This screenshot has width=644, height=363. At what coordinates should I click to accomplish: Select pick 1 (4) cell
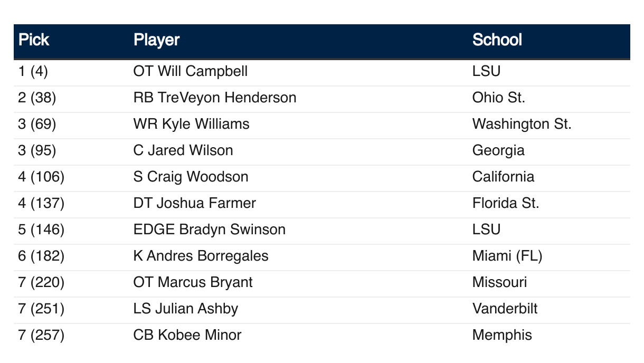click(33, 71)
